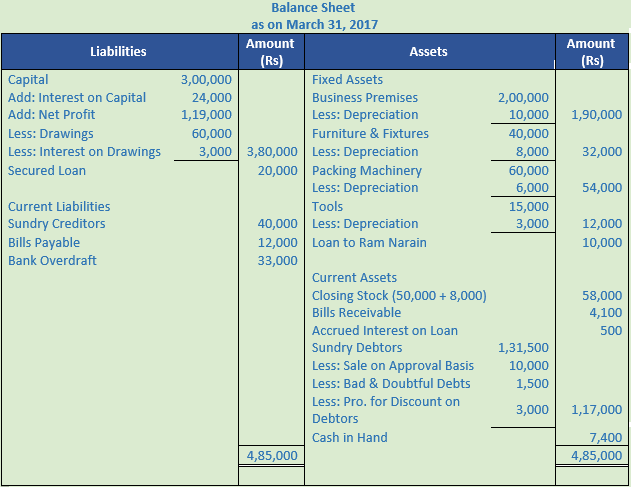Click the 'Balance Sheet' title
This screenshot has height=487, width=631.
[313, 8]
